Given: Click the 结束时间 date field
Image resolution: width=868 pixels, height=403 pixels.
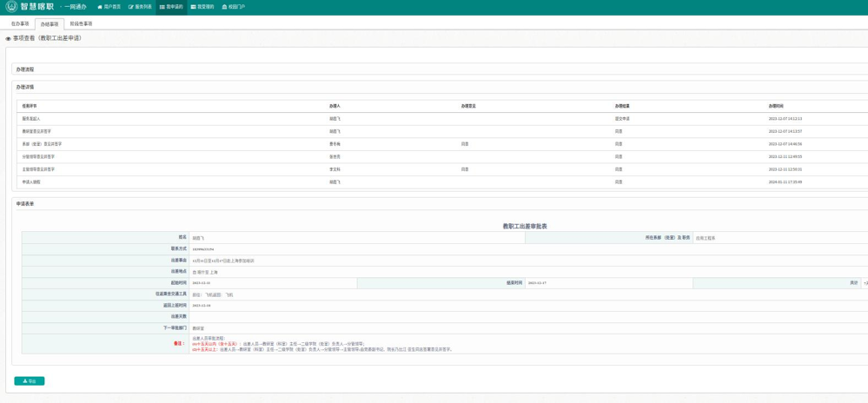Looking at the screenshot, I should pos(608,283).
